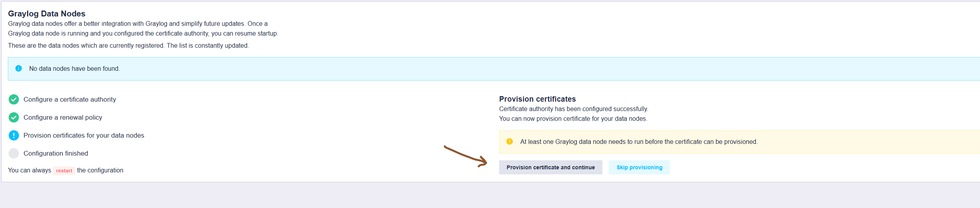Click green checkmark beside Configure a certificate authority
The width and height of the screenshot is (980, 208).
(14, 99)
